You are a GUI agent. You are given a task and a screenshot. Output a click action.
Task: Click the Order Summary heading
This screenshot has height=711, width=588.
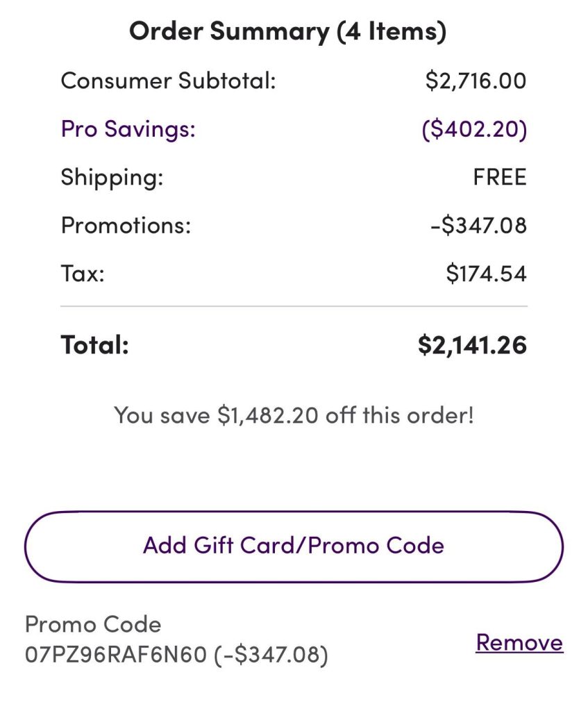tap(287, 31)
